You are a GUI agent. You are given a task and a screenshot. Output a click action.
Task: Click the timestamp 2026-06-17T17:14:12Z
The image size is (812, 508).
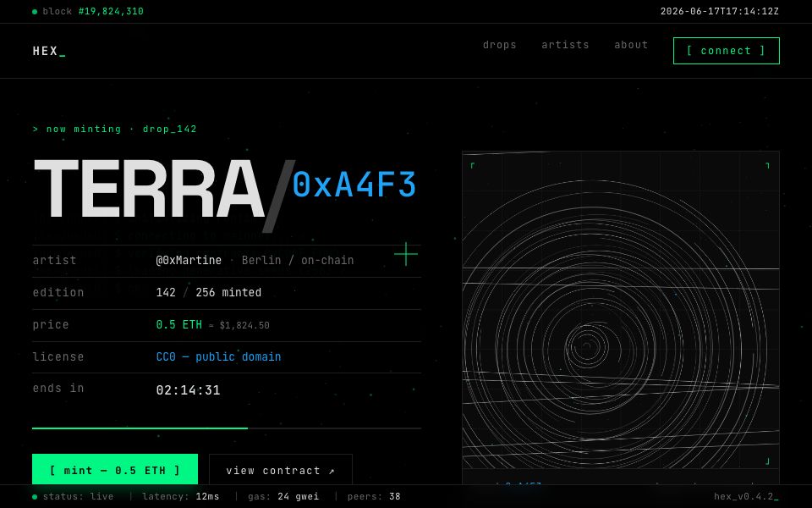(719, 11)
